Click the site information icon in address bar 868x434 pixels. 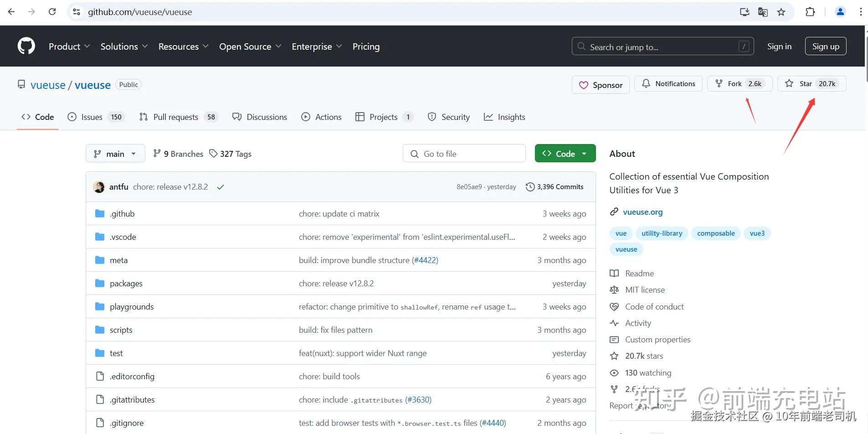coord(77,12)
